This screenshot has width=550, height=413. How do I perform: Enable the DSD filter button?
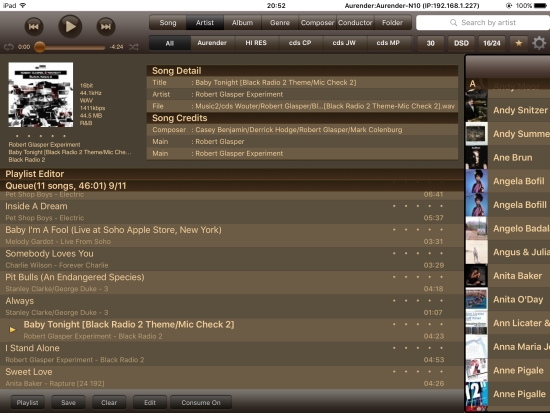pyautogui.click(x=461, y=43)
